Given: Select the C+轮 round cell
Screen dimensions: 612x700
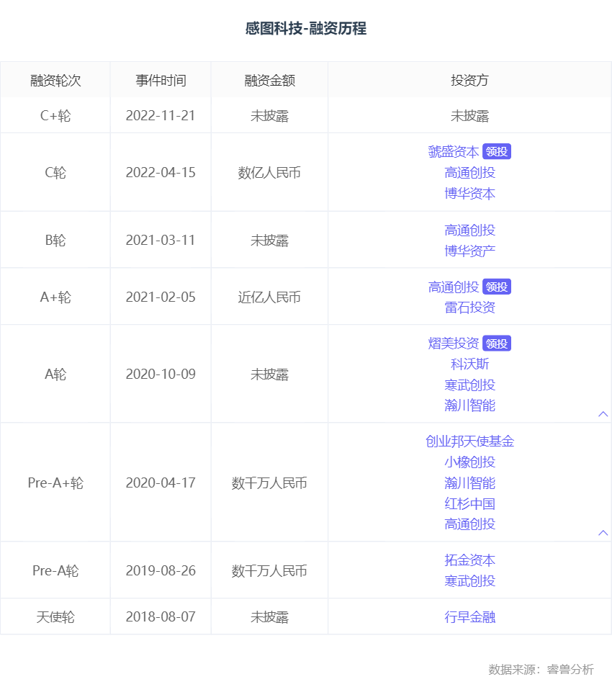Looking at the screenshot, I should coord(55,116).
